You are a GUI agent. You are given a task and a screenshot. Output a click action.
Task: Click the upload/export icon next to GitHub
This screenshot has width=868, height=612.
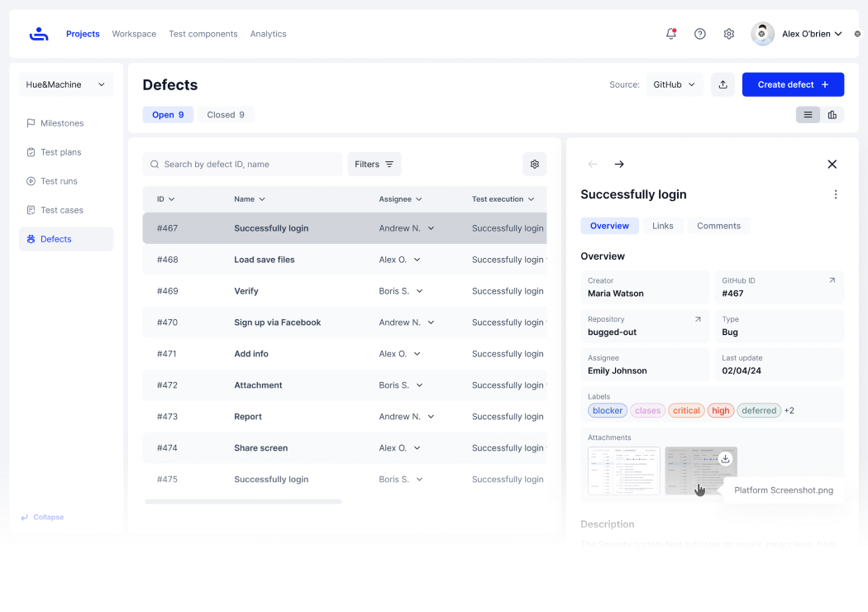(x=723, y=84)
